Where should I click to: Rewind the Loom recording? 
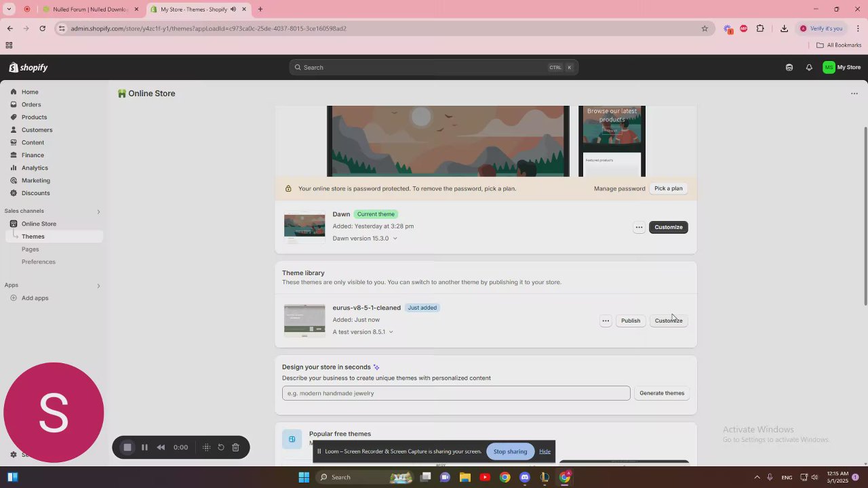[161, 447]
